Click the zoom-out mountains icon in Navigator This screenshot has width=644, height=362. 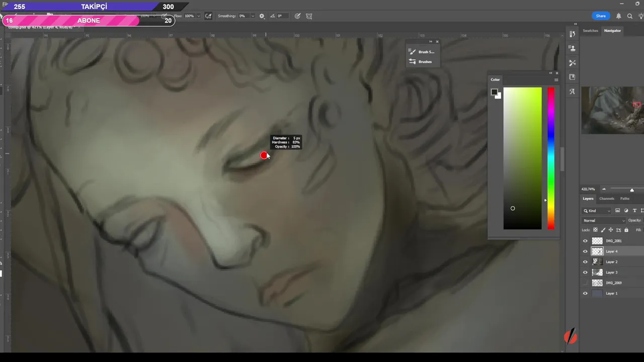tap(604, 190)
